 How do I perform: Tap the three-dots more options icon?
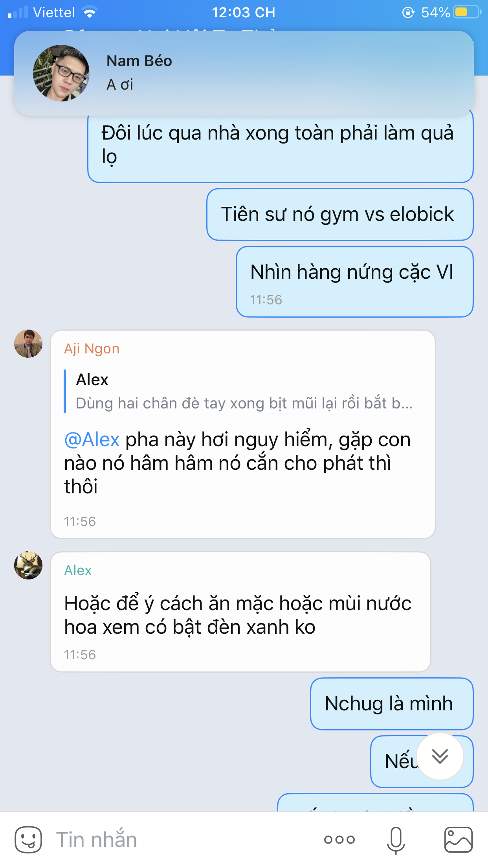[339, 840]
